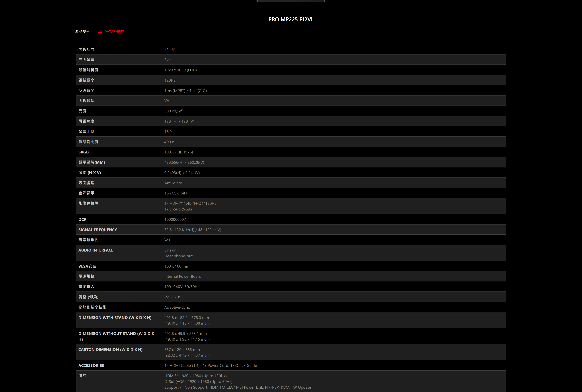Click the red download icon beside DATASHEET
Viewport: 582px width, 392px height.
(x=100, y=31)
